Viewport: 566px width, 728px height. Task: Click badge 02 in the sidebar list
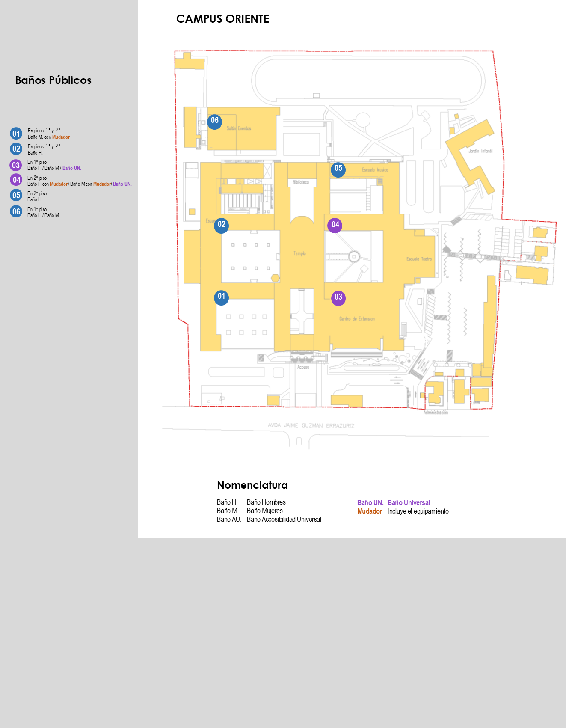[16, 149]
